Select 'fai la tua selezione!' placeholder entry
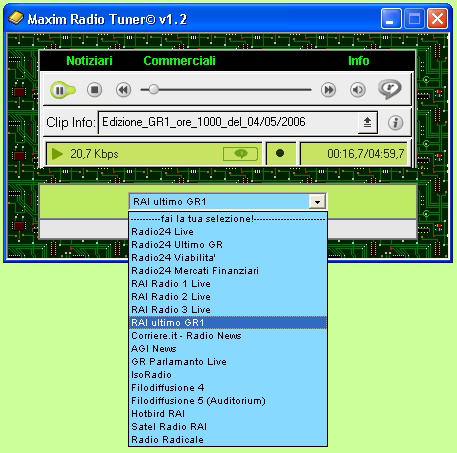Image resolution: width=457 pixels, height=453 pixels. click(x=228, y=219)
